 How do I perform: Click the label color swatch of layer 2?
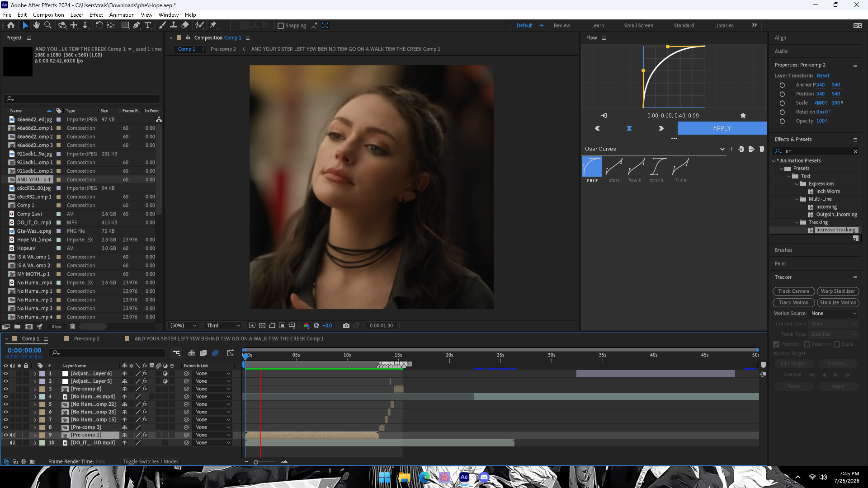tap(42, 381)
